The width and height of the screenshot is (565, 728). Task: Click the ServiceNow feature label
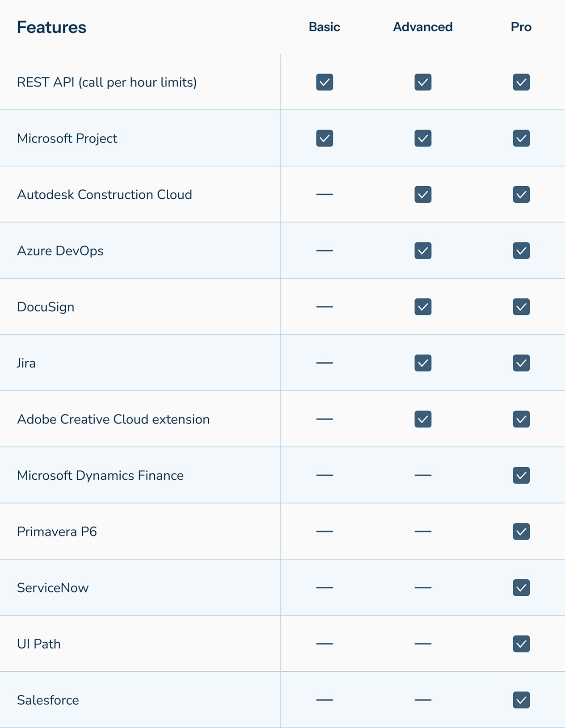(x=53, y=588)
